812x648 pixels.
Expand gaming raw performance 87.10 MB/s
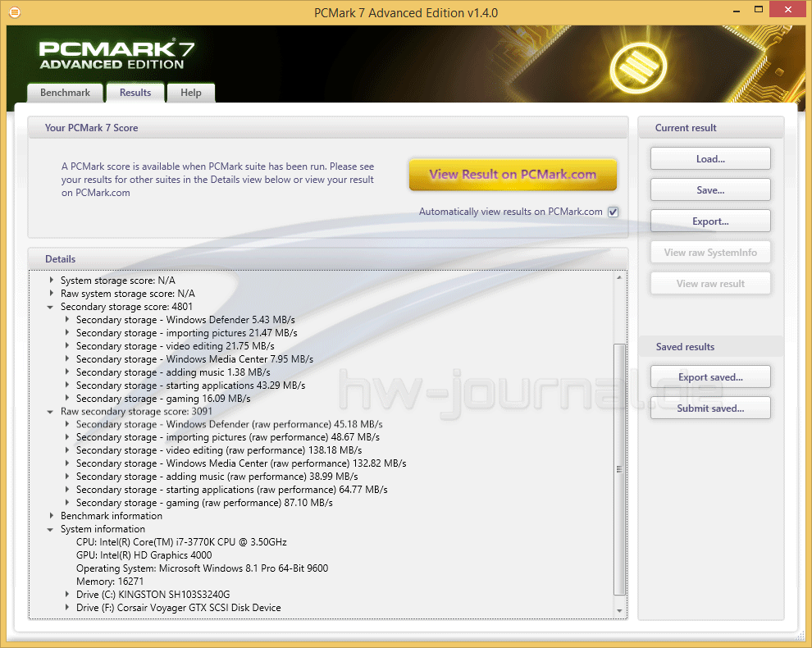pos(66,503)
